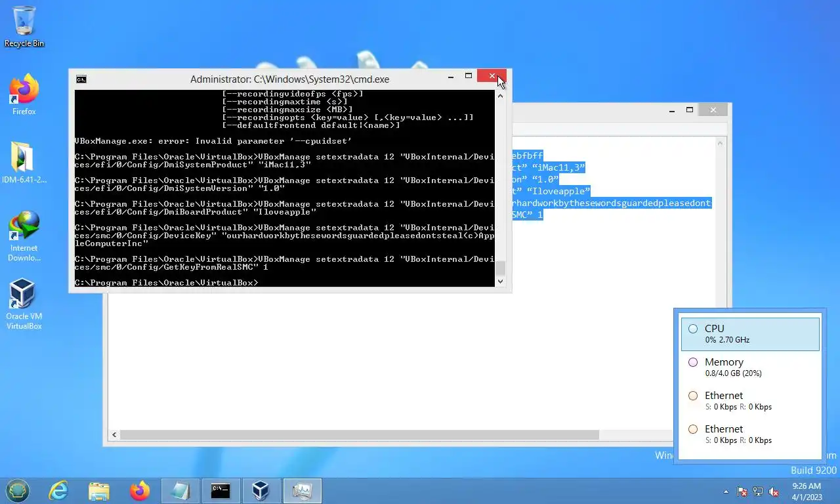
Task: Select the Ethernet entry directly below Memory
Action: click(x=750, y=401)
